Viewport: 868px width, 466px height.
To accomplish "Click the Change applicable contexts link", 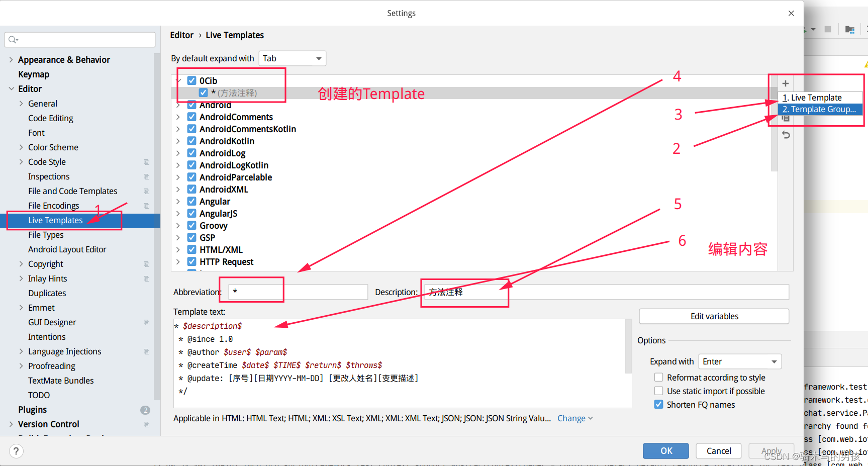I will (x=575, y=418).
